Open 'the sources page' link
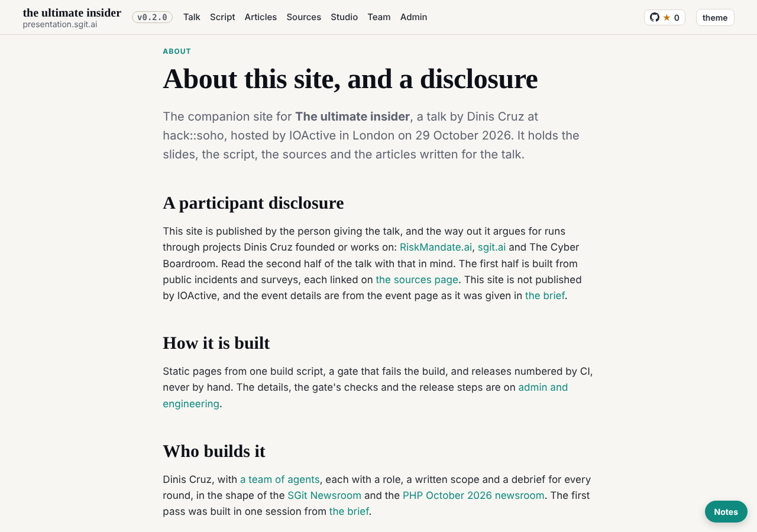The image size is (757, 532). 417,280
